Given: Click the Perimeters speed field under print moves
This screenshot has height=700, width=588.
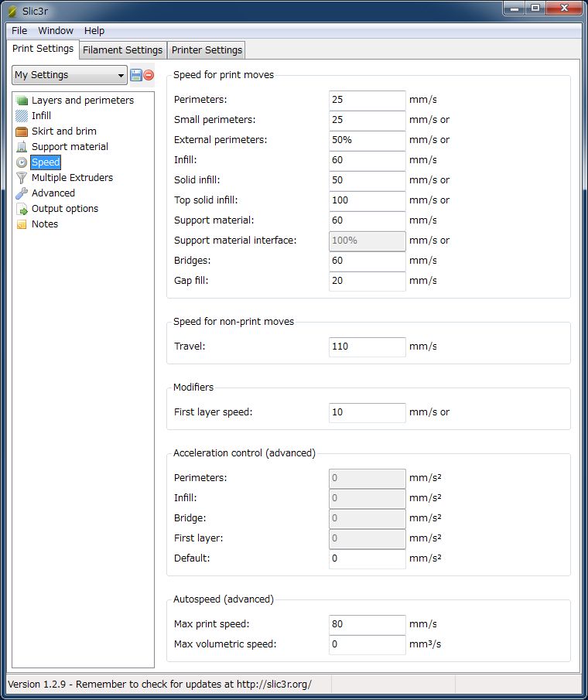Looking at the screenshot, I should point(367,100).
